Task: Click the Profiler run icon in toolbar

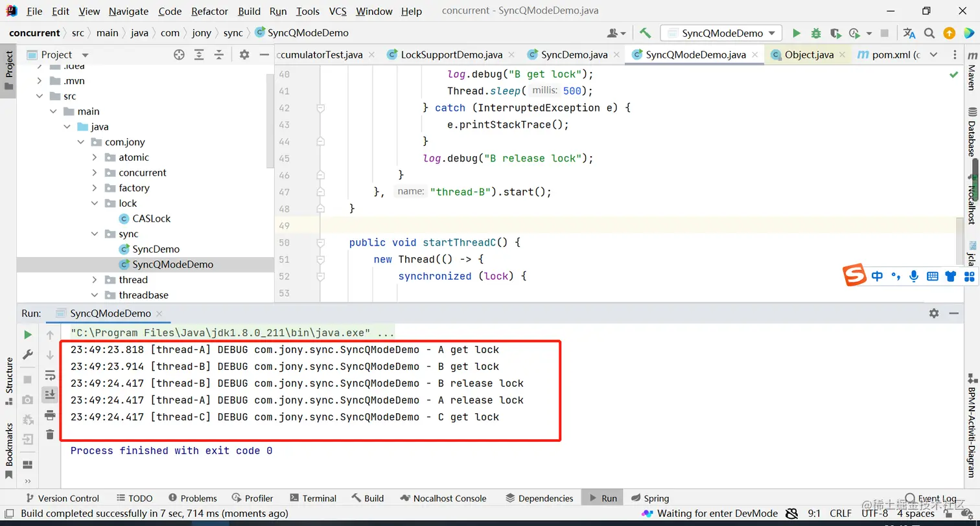Action: tap(855, 33)
